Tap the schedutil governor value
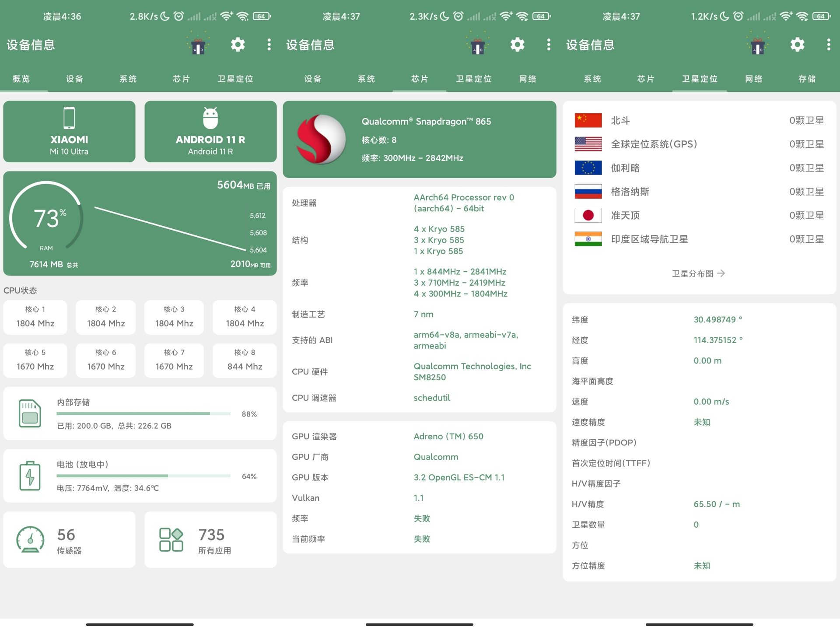Image resolution: width=840 pixels, height=630 pixels. (x=432, y=398)
